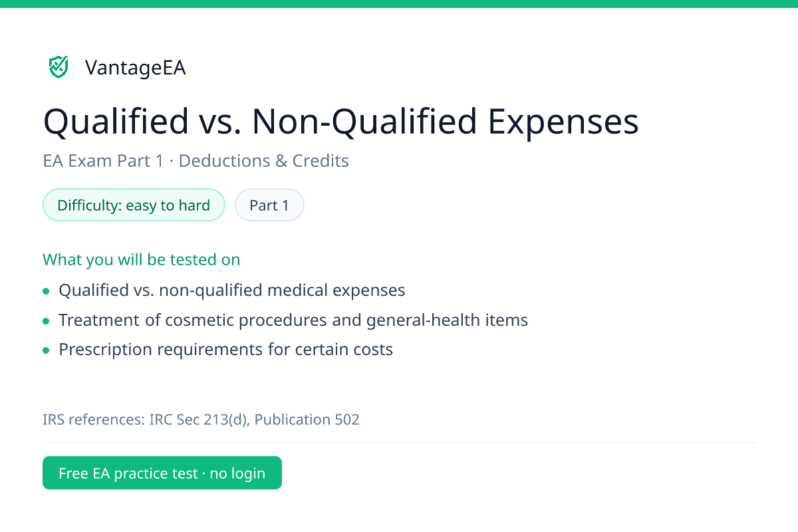Click the green bullet dot before Qualified vs. non-qualified
The image size is (798, 532).
46,291
